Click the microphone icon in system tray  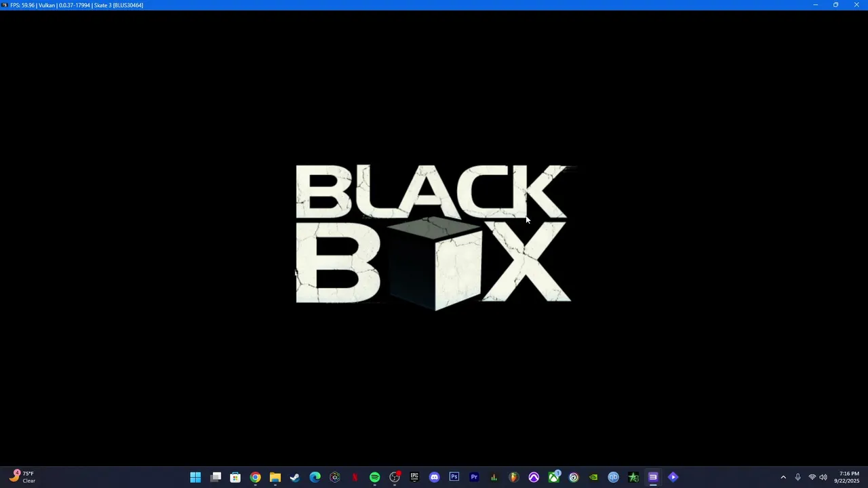[798, 477]
